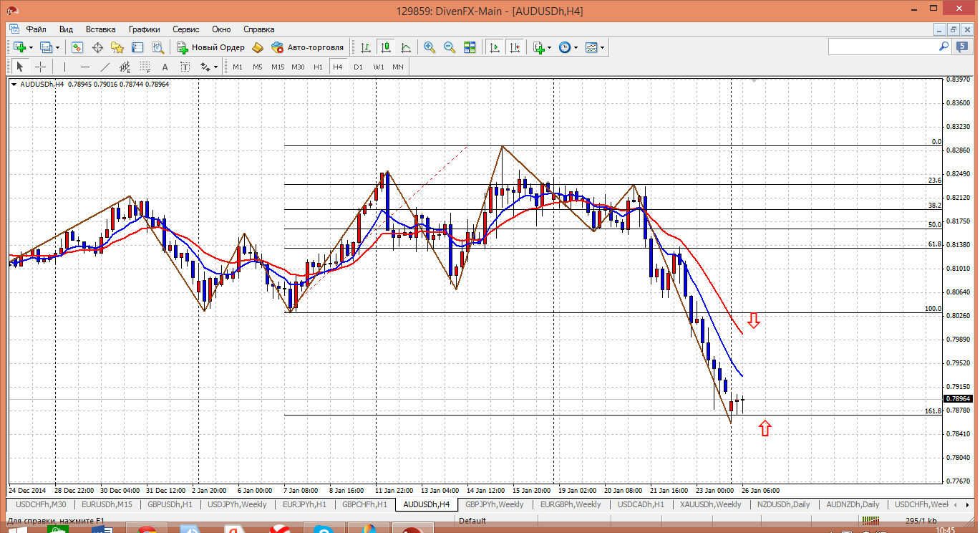Toggle chart auto scroll
Screen dimensions: 980x533
494,47
